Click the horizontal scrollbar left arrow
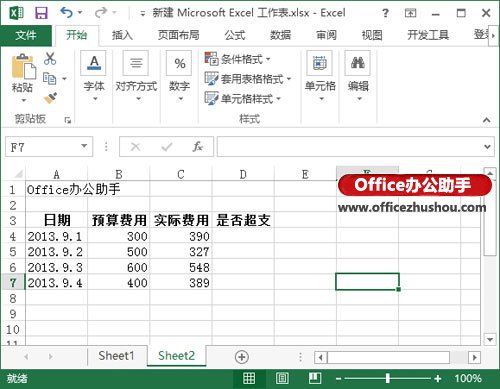The height and width of the screenshot is (389, 500). [321, 358]
